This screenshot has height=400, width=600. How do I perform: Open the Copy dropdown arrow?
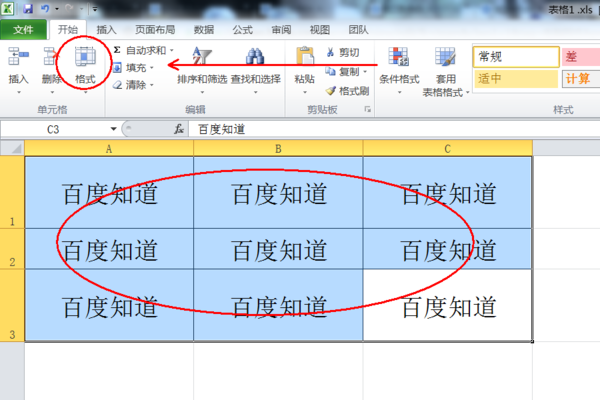point(365,72)
